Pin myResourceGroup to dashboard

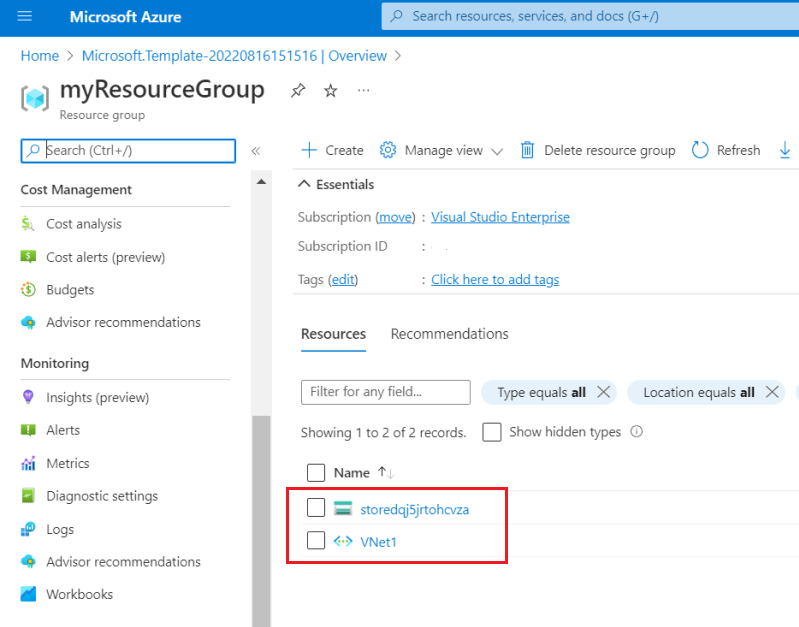(298, 91)
